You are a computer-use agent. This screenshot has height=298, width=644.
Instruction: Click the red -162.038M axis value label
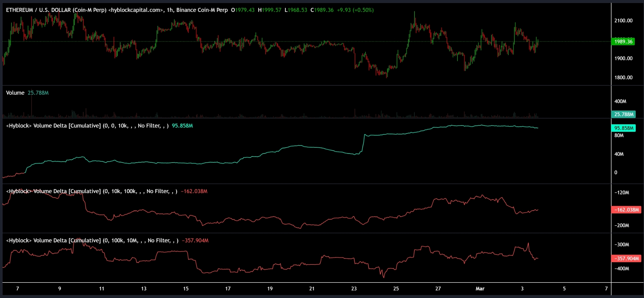pos(626,210)
